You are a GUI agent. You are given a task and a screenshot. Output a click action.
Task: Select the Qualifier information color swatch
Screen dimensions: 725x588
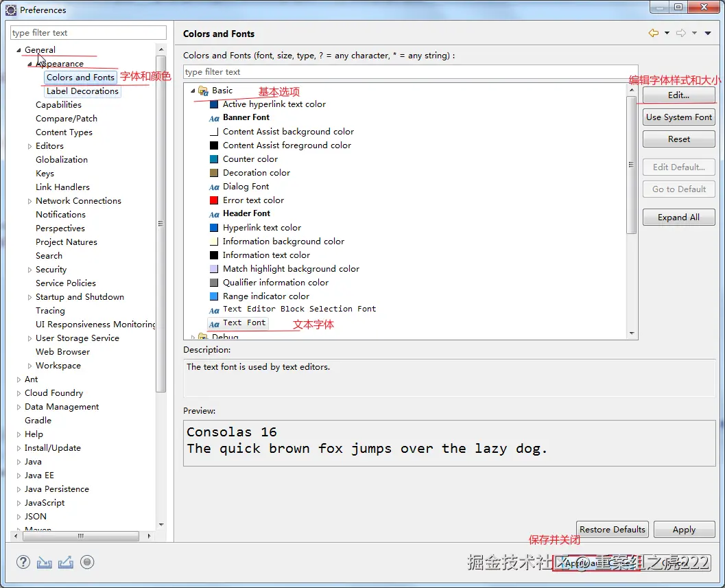(213, 283)
